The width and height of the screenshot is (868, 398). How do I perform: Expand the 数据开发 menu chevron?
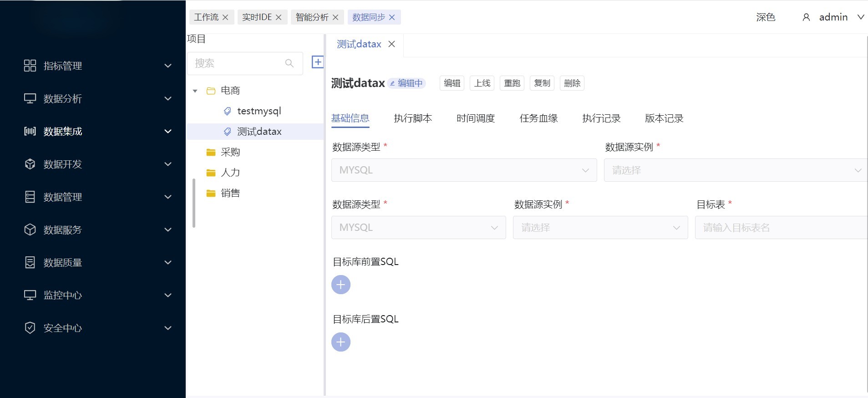[168, 164]
